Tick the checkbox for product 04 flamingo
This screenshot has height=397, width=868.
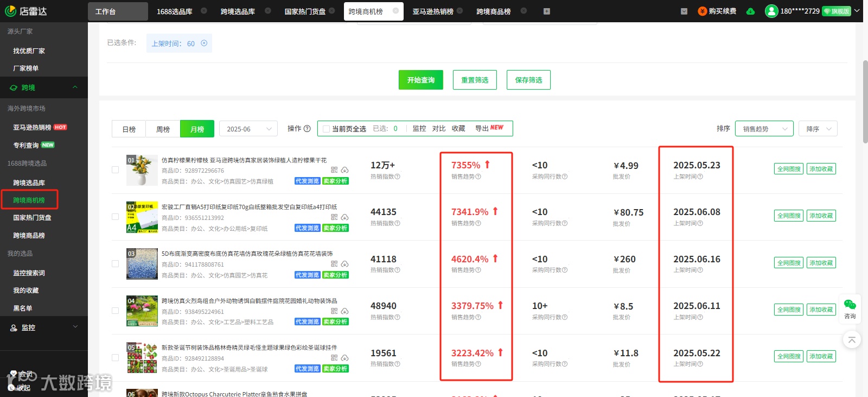[115, 311]
